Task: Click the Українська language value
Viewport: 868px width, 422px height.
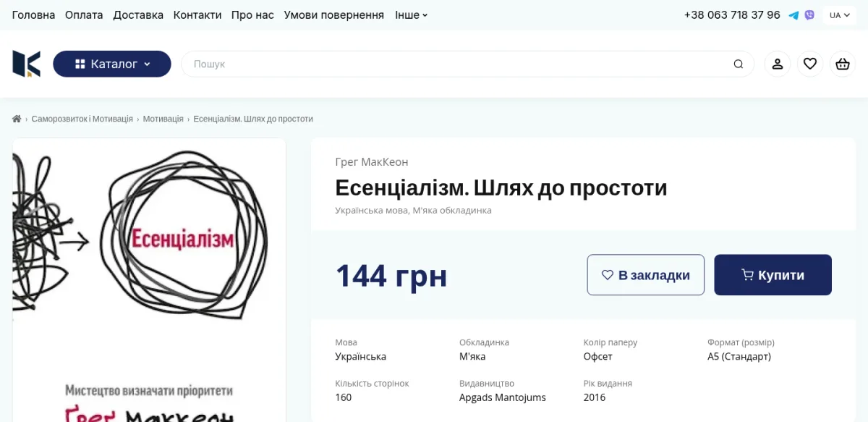Action: 361,357
